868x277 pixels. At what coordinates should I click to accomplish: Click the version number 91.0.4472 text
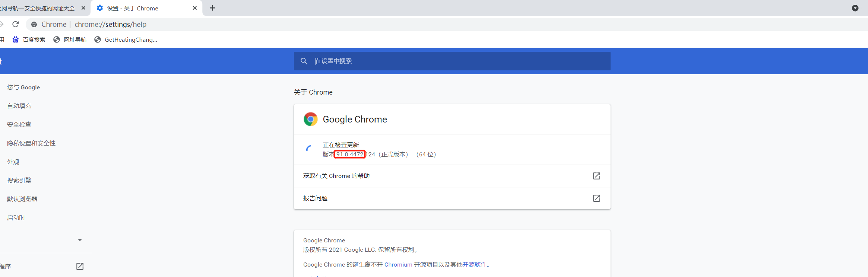tap(349, 154)
